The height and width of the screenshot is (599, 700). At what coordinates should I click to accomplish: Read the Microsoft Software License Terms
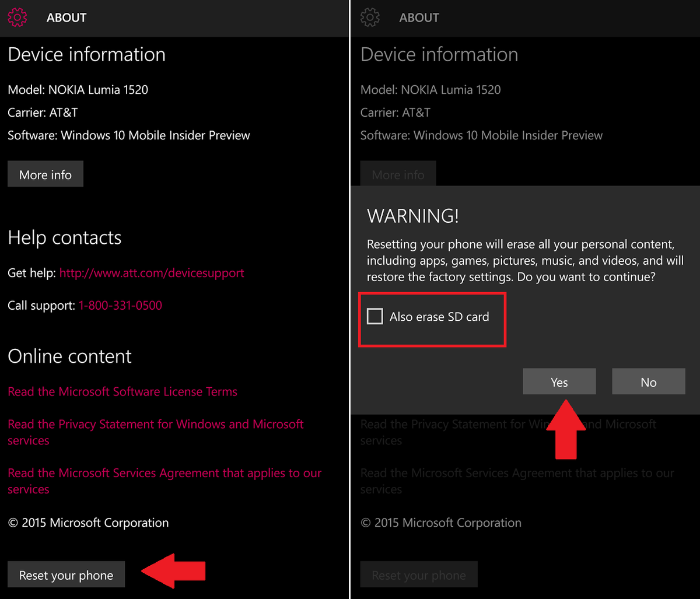123,391
